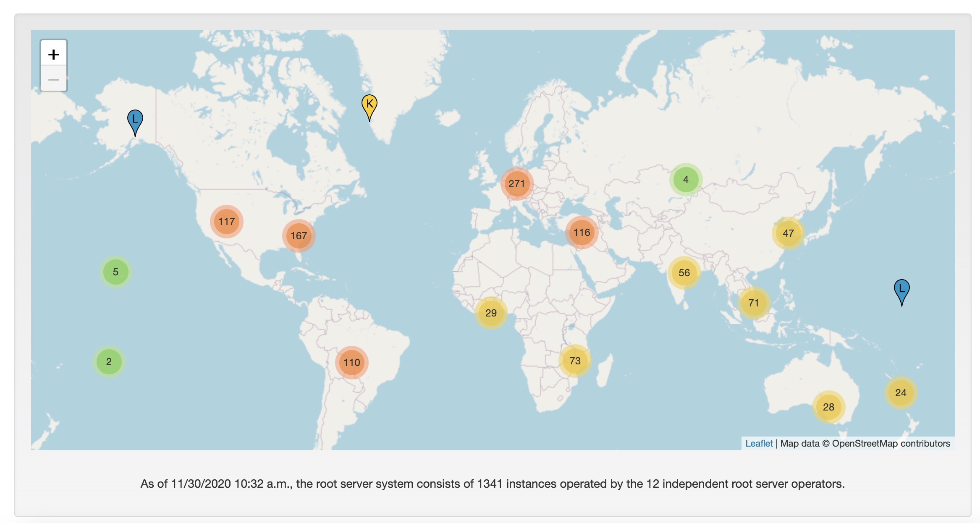Click the zoom out minus button

53,79
